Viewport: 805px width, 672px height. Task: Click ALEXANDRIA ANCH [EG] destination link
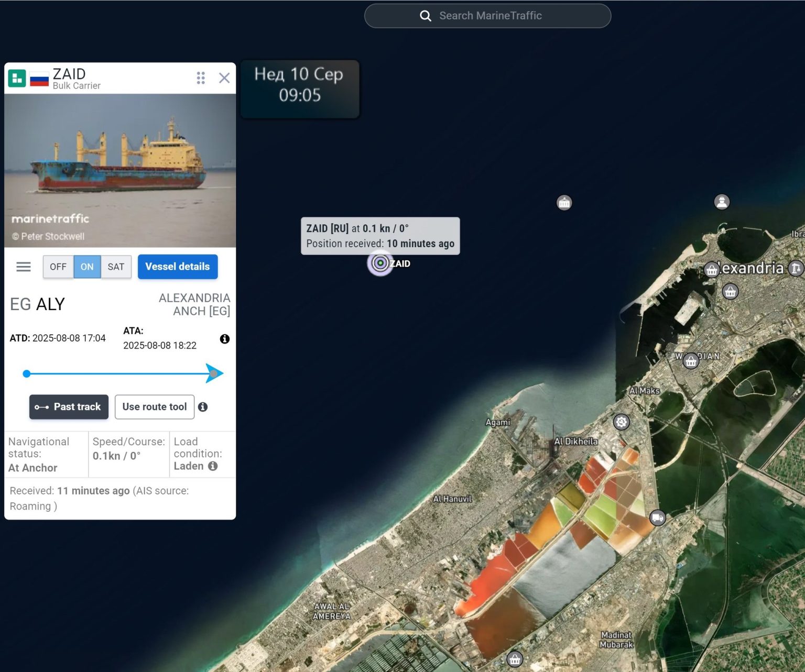click(x=194, y=304)
